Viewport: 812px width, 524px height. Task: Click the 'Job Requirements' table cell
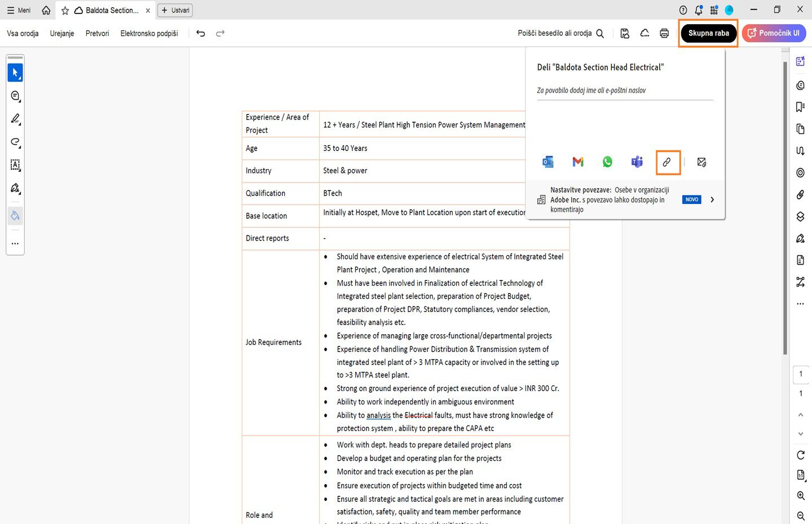tap(280, 343)
